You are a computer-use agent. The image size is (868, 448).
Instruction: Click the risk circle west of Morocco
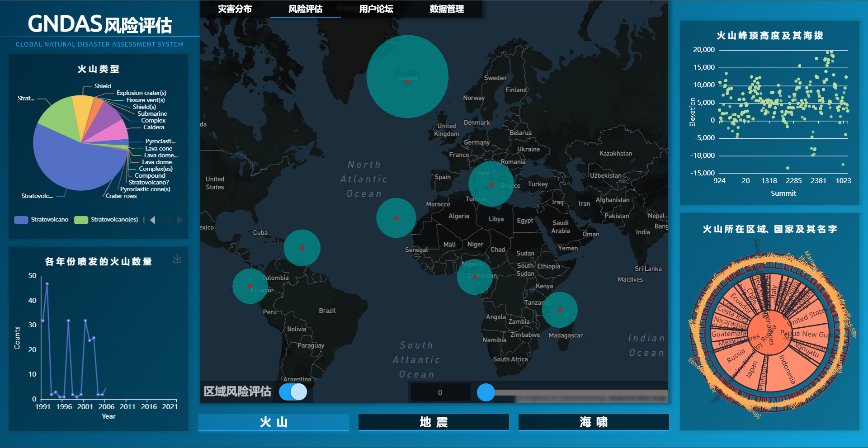pyautogui.click(x=396, y=218)
